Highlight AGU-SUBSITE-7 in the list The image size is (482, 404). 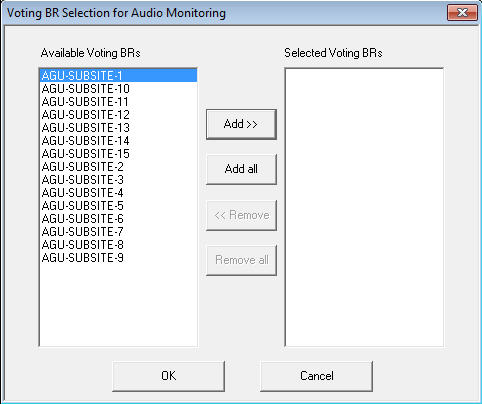[x=118, y=232]
